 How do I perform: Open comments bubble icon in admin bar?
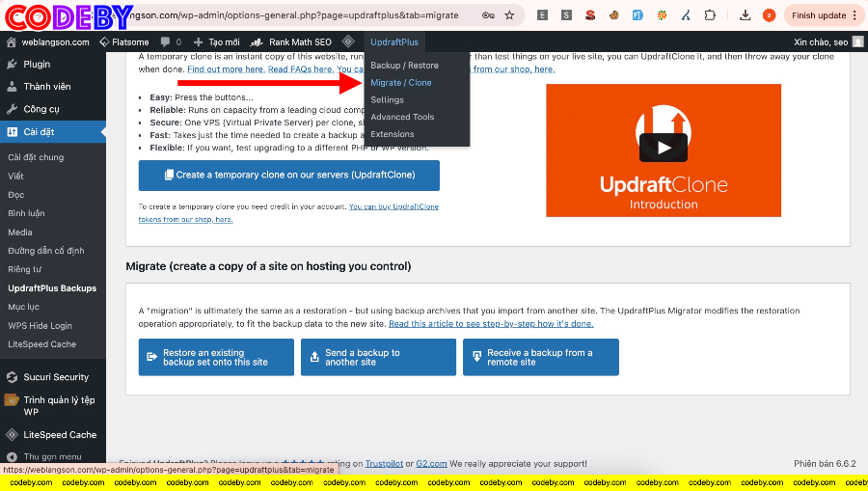pos(165,42)
